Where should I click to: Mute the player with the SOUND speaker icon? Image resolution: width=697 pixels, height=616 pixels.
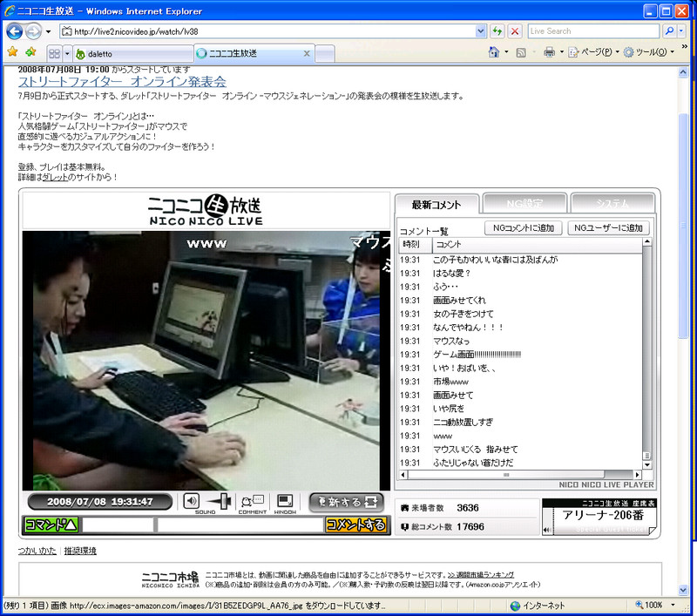(x=190, y=501)
